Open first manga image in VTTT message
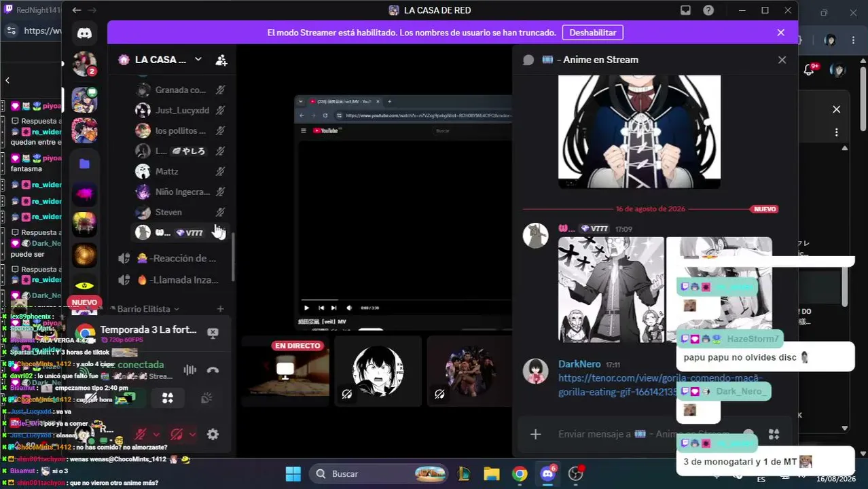 point(611,289)
